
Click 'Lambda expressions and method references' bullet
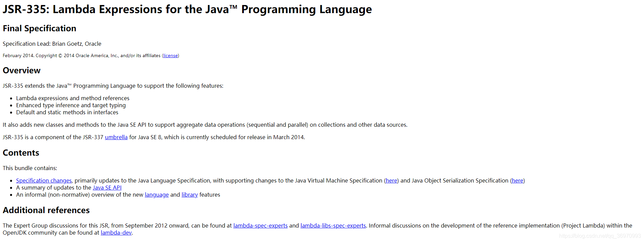(73, 98)
